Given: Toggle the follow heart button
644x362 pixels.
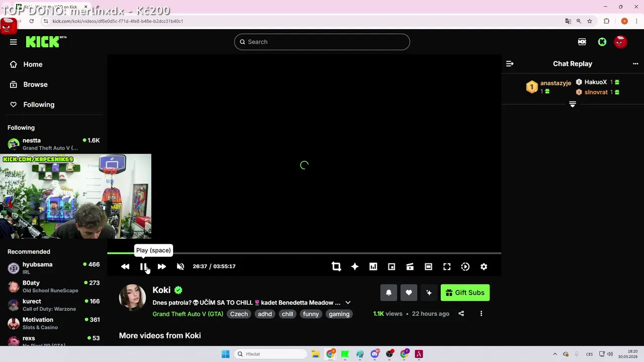Looking at the screenshot, I should 409,293.
